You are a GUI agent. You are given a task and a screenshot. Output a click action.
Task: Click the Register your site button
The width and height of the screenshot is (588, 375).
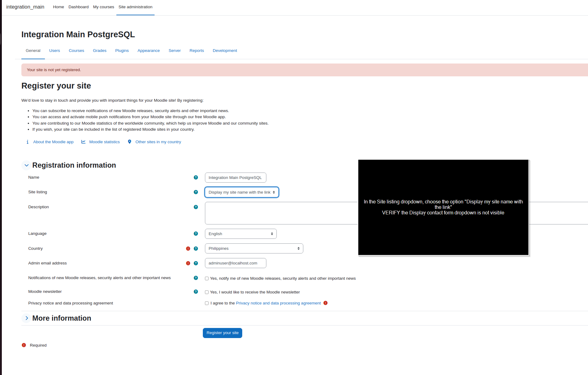tap(222, 333)
